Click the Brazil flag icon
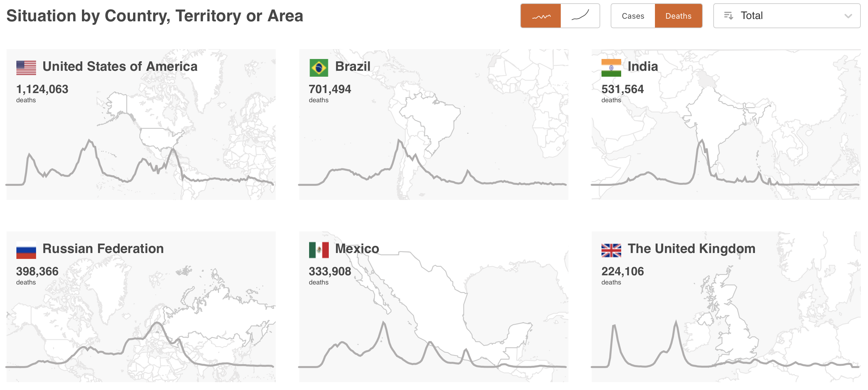 [x=318, y=68]
